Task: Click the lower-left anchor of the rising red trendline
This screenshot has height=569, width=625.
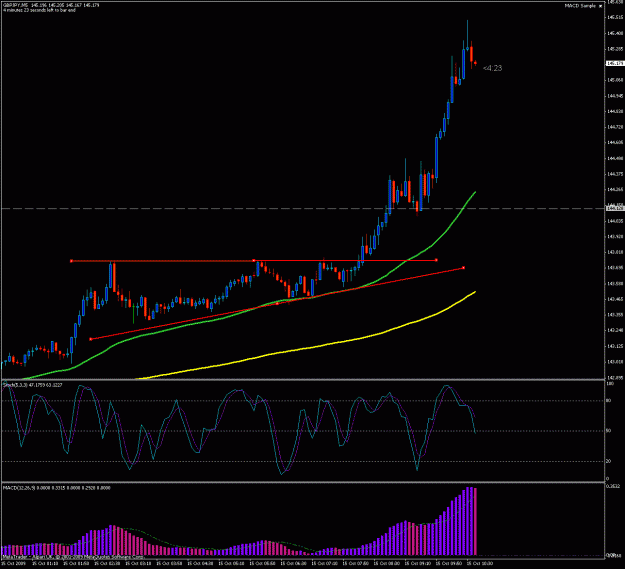Action: click(x=91, y=339)
